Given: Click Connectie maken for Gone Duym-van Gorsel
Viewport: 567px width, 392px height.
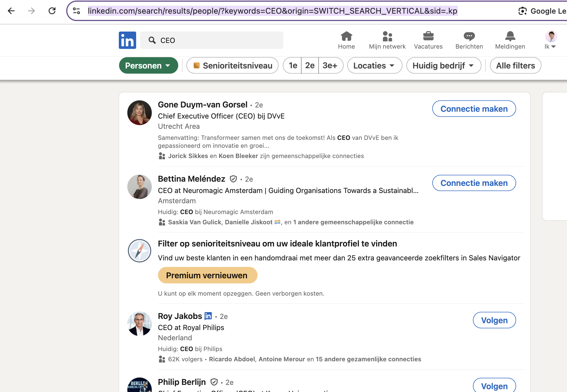Looking at the screenshot, I should pos(474,109).
